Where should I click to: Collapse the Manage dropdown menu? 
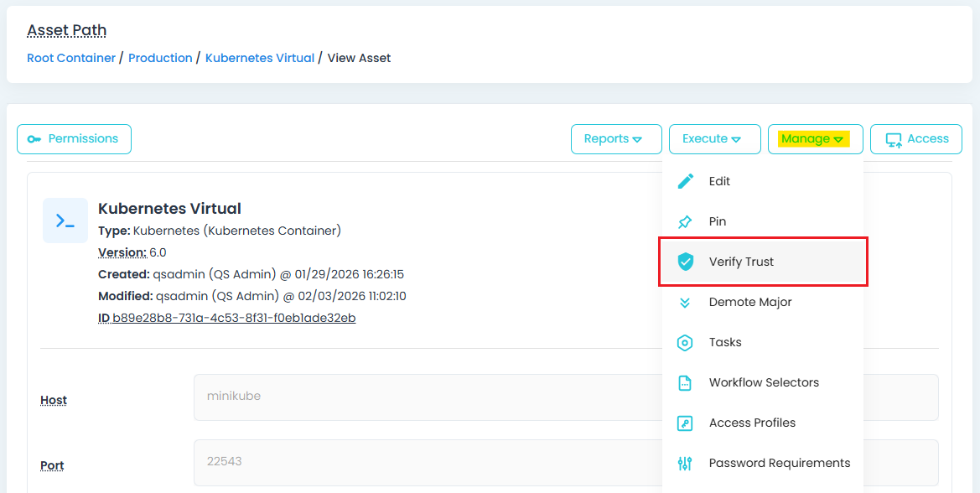click(x=814, y=139)
